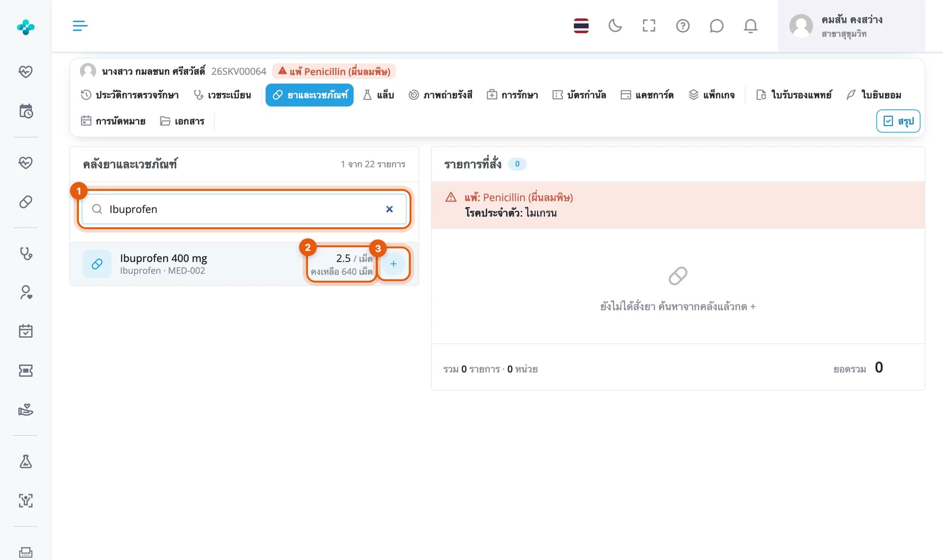943x560 pixels.
Task: Open sidebar pill medication icon
Action: pyautogui.click(x=25, y=202)
